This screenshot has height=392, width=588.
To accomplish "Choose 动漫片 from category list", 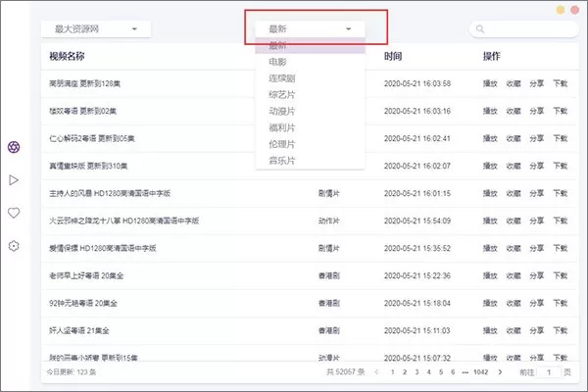I will pyautogui.click(x=310, y=112).
